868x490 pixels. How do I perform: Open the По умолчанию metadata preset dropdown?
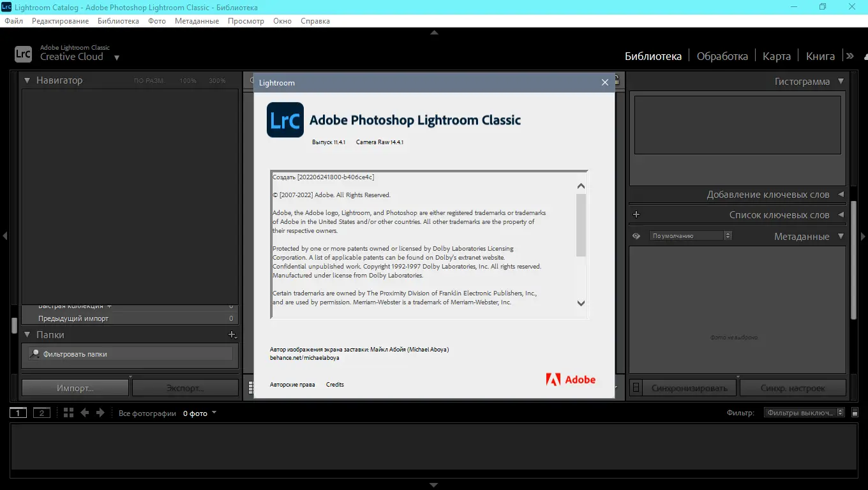coord(691,236)
